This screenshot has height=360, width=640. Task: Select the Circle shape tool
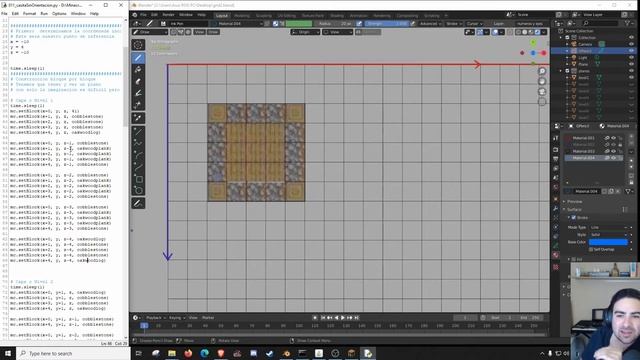[138, 191]
